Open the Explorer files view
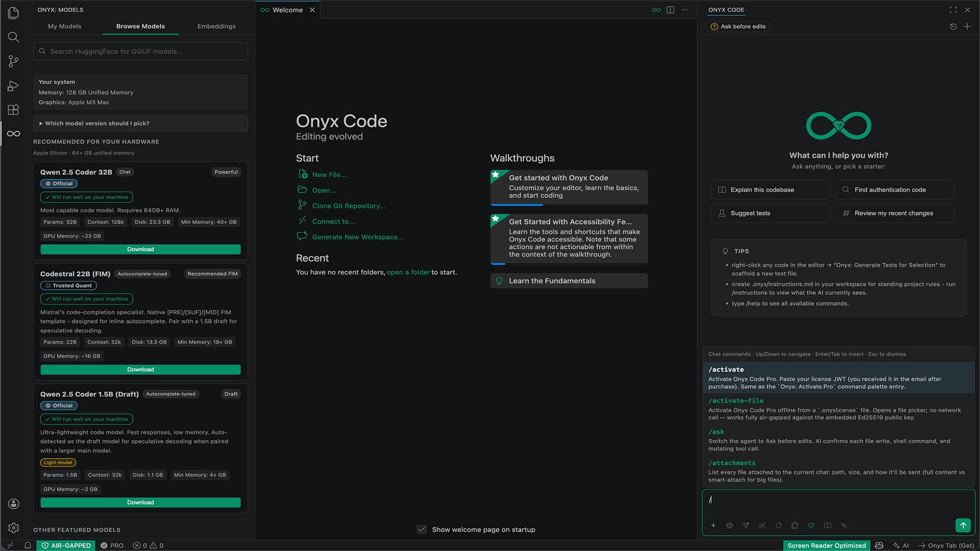 (13, 13)
